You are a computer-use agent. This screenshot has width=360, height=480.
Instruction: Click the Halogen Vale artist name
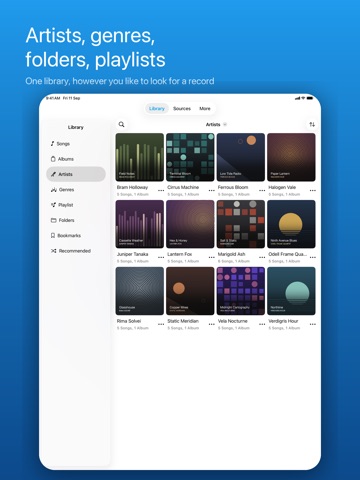(282, 187)
